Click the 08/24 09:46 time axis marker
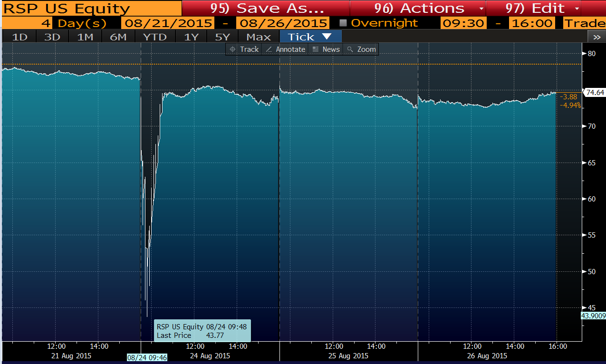This screenshot has height=364, width=606. pos(147,357)
